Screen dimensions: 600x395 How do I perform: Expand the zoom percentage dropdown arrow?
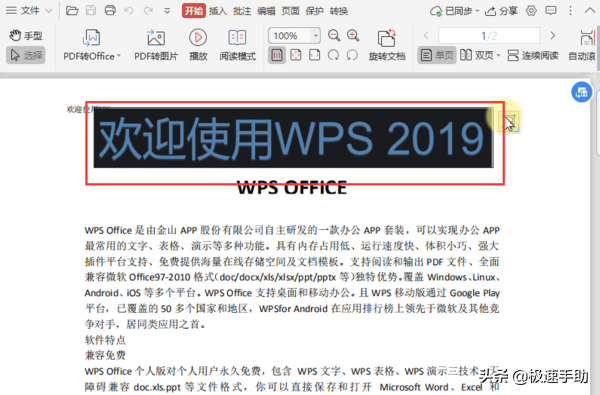pos(316,36)
